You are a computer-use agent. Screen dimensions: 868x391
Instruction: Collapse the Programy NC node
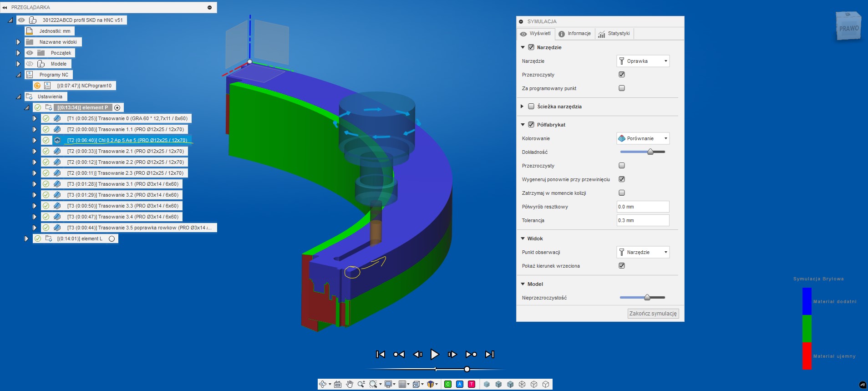coord(18,75)
